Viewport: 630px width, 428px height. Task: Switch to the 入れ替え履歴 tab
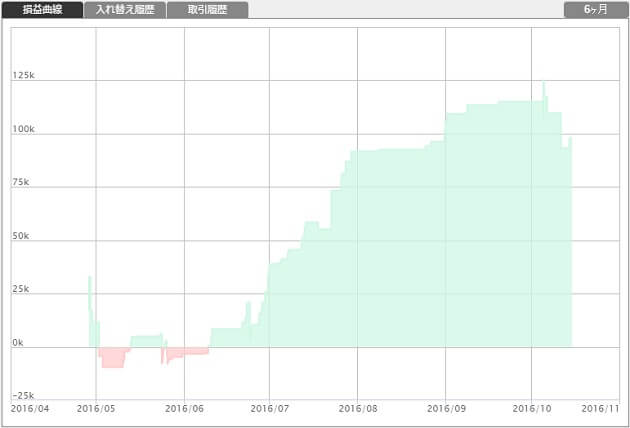pos(125,10)
